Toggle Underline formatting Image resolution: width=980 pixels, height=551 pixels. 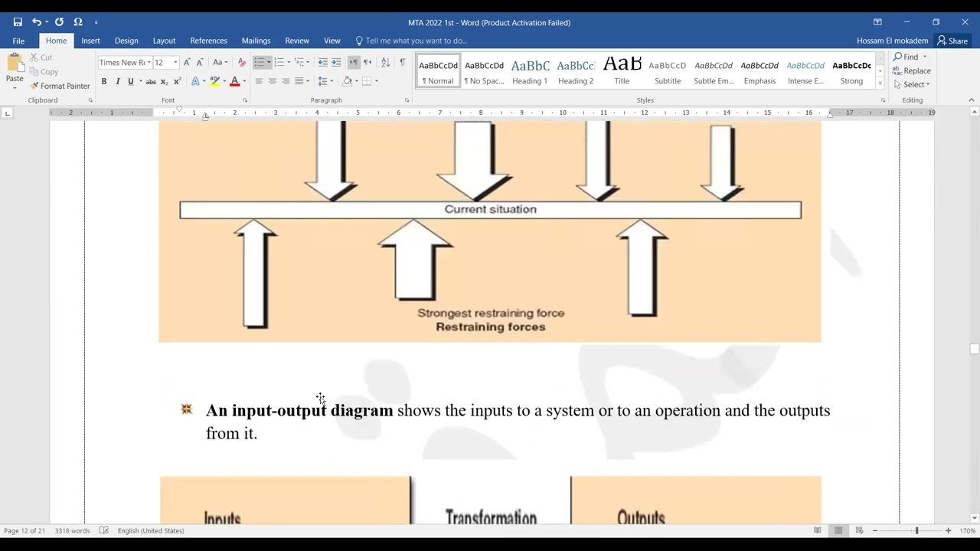point(130,81)
